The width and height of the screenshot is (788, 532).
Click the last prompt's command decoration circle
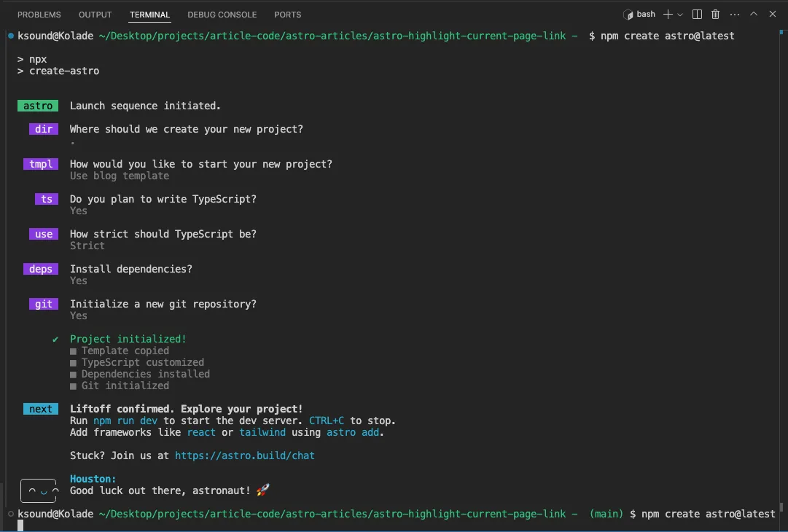[9, 514]
